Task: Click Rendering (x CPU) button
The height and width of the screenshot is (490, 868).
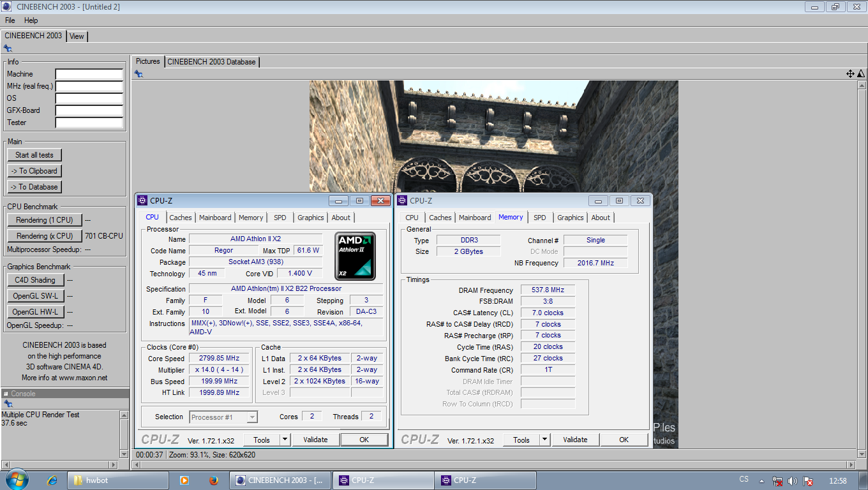Action: 45,236
